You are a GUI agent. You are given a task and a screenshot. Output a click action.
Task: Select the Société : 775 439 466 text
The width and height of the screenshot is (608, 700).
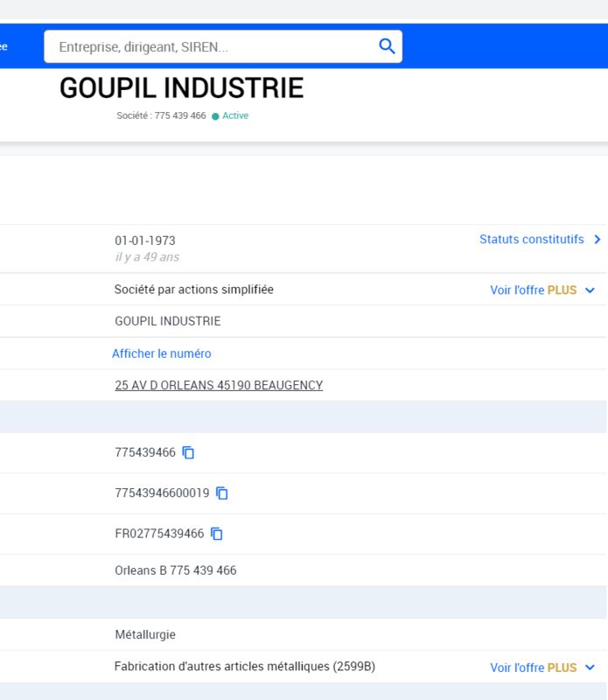pyautogui.click(x=161, y=115)
